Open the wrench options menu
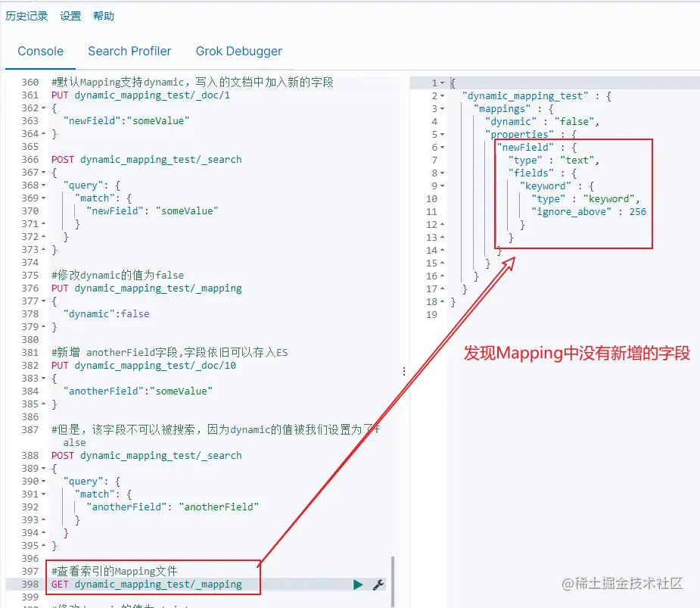 coord(378,585)
